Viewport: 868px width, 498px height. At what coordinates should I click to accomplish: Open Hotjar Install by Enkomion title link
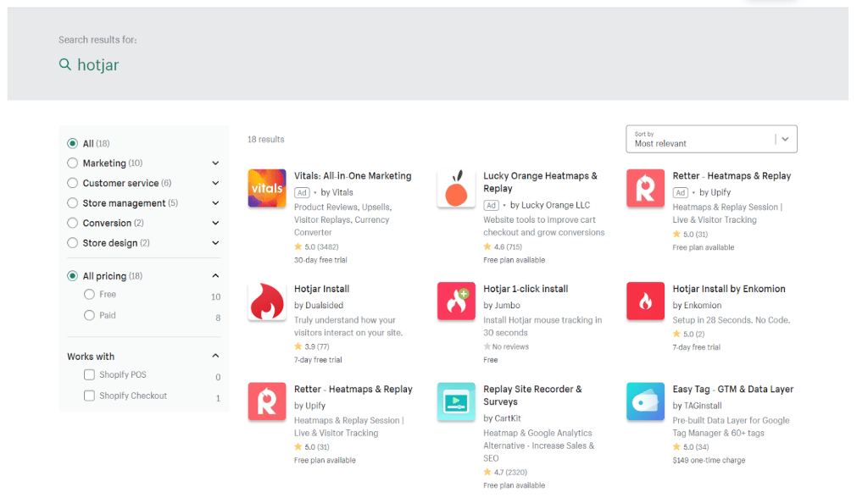(x=728, y=289)
